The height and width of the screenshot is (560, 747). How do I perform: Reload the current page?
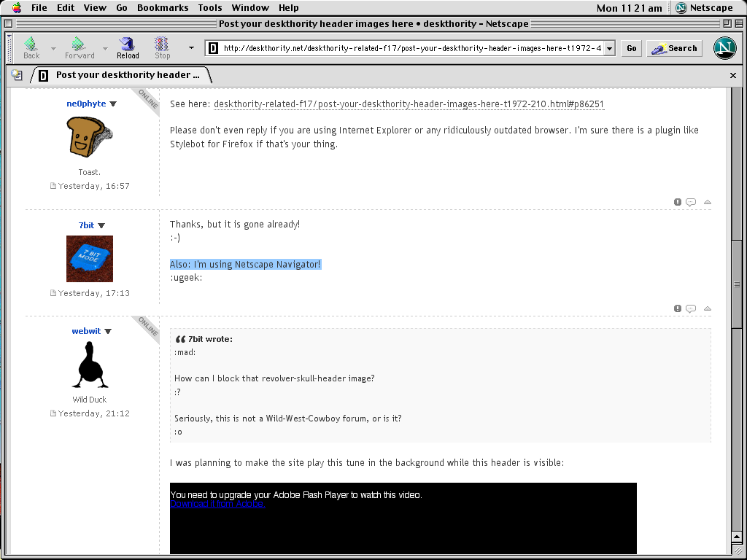[x=128, y=48]
